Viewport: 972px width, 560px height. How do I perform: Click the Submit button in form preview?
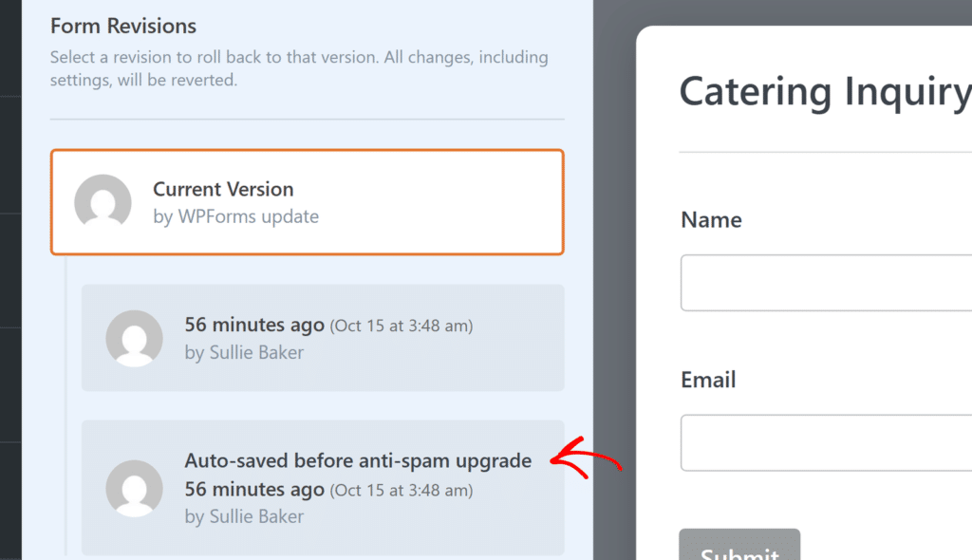[x=739, y=545]
